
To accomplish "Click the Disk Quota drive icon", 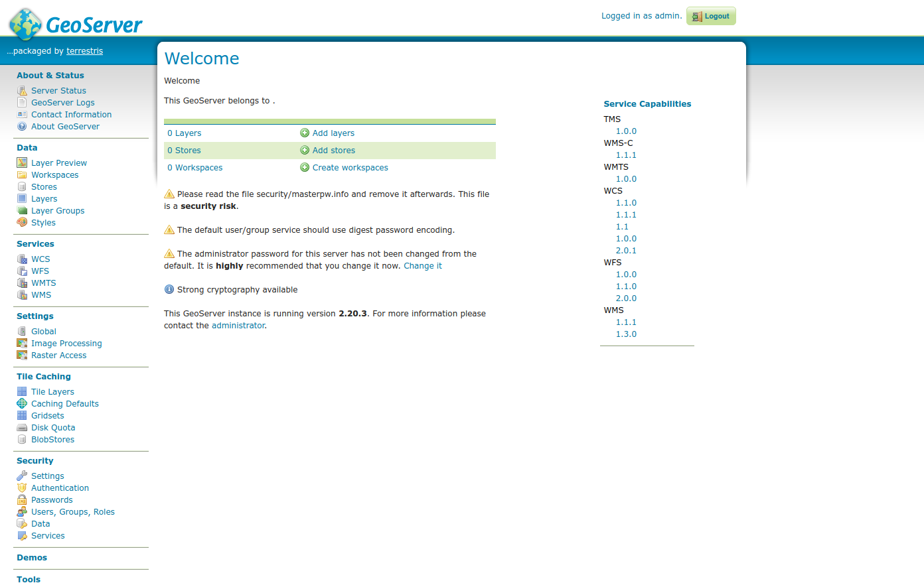I will click(x=22, y=428).
